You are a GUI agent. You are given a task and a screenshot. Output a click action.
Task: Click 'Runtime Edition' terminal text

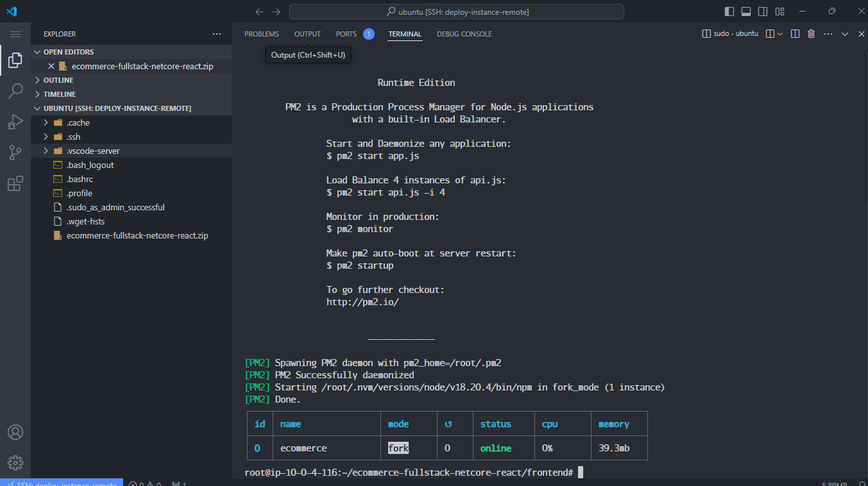tap(416, 83)
